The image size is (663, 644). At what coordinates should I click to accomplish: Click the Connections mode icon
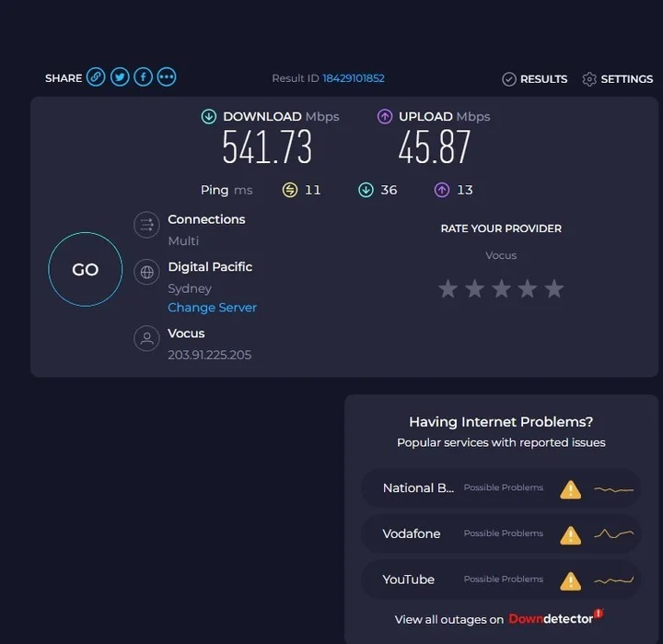[x=146, y=225]
